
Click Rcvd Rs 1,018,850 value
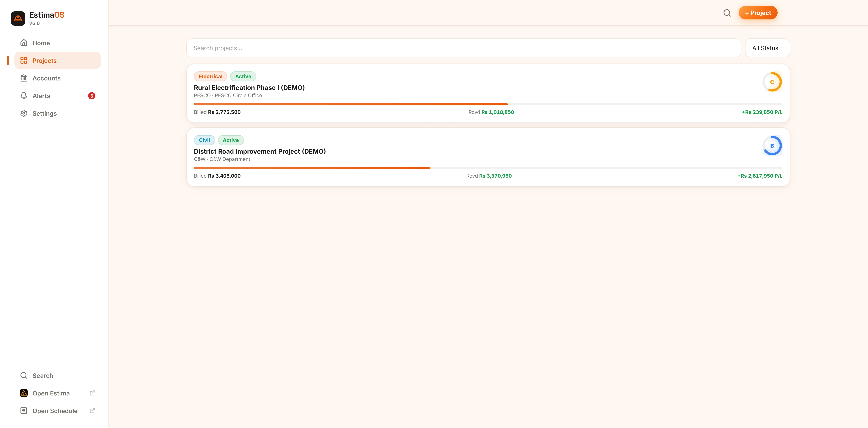tap(491, 112)
